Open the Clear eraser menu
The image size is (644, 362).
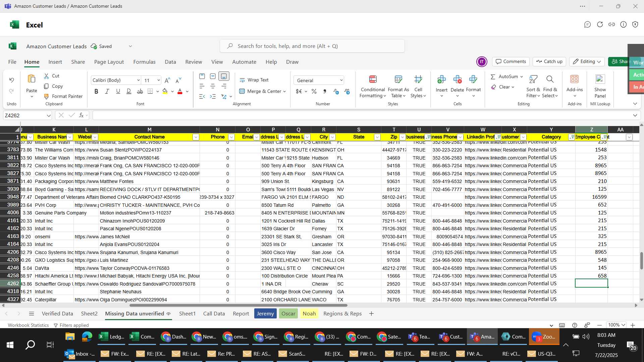coord(502,87)
